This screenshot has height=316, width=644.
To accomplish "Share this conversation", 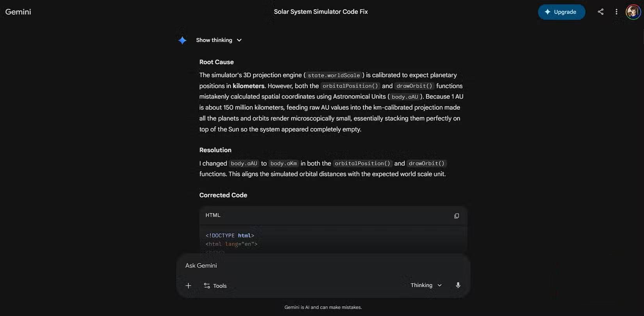I will coord(600,12).
